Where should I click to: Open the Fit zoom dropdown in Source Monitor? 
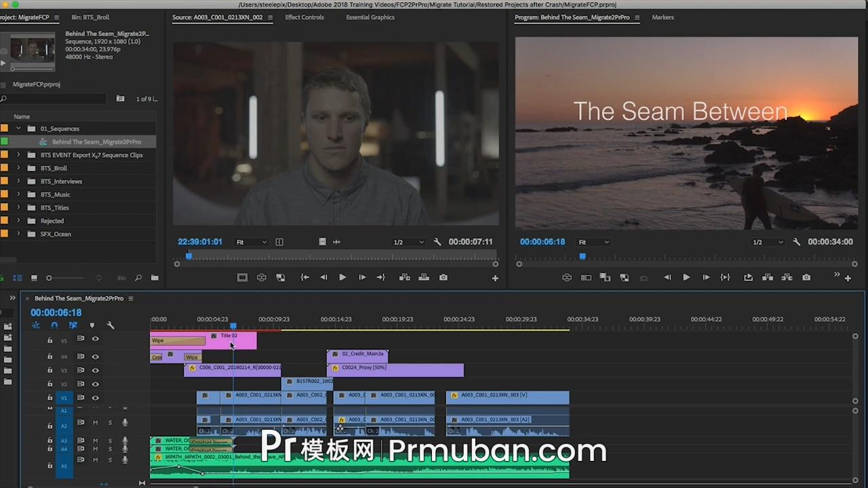[250, 242]
